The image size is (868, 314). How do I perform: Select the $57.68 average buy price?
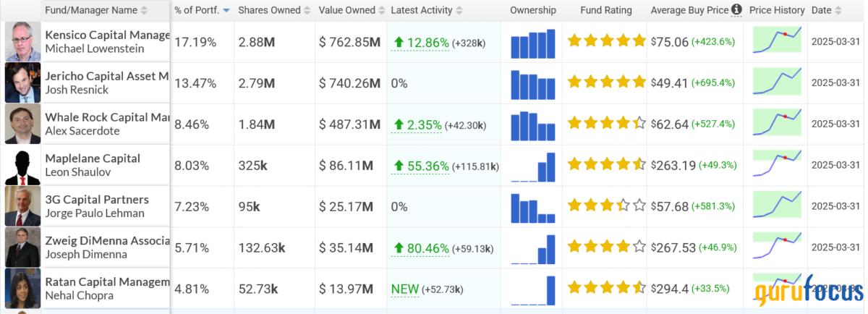point(669,207)
